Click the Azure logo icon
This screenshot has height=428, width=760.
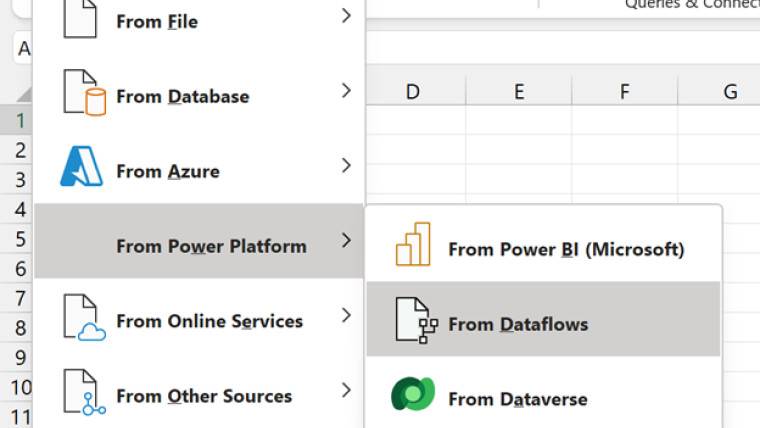pos(82,167)
